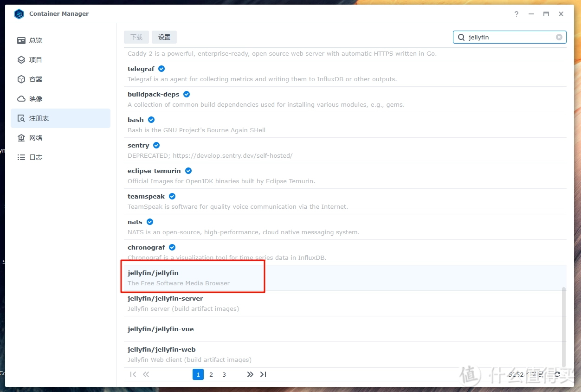Go to first page arrow
Screen dimensions: 581x392
coord(133,374)
